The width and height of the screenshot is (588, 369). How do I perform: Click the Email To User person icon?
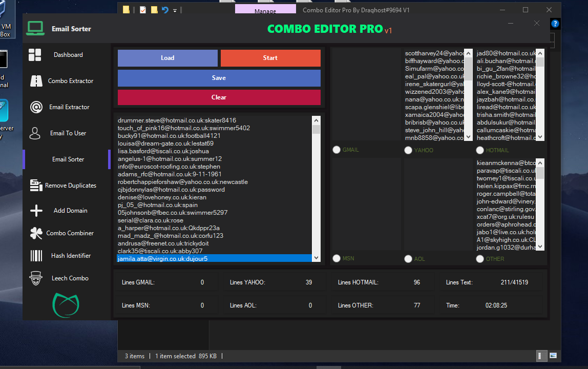pyautogui.click(x=35, y=133)
